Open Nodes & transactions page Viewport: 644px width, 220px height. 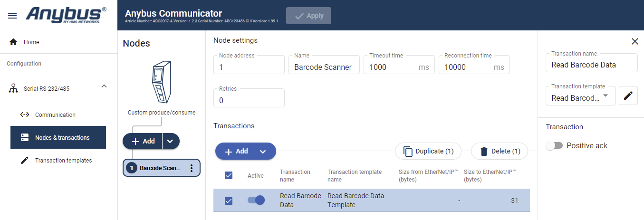coord(58,138)
